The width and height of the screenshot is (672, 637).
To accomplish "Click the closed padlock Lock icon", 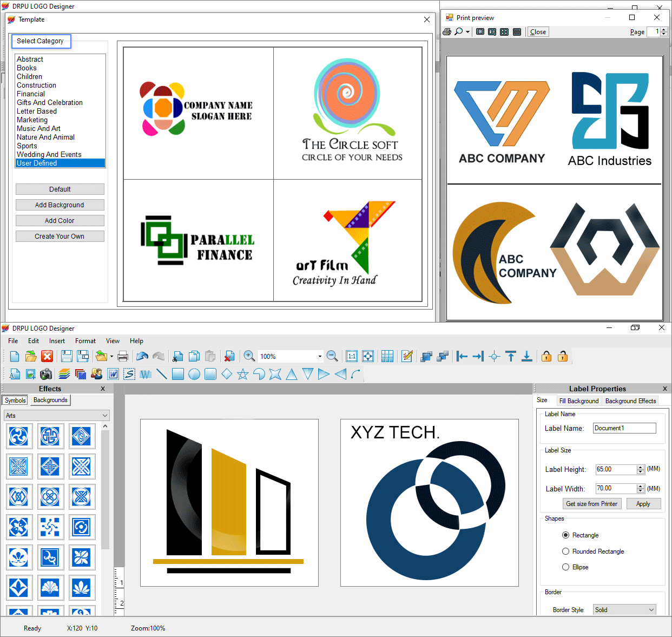I will (546, 356).
